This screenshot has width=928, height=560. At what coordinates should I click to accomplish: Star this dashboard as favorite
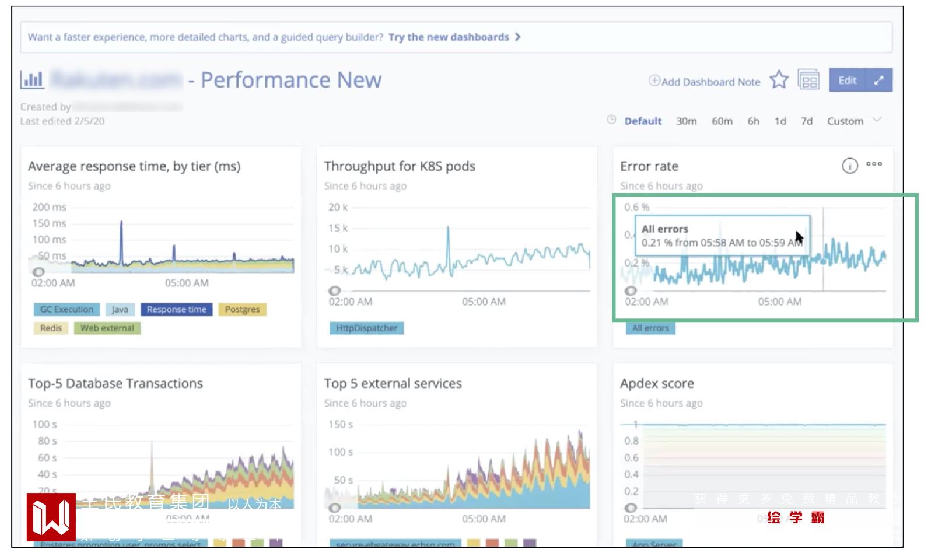[779, 80]
